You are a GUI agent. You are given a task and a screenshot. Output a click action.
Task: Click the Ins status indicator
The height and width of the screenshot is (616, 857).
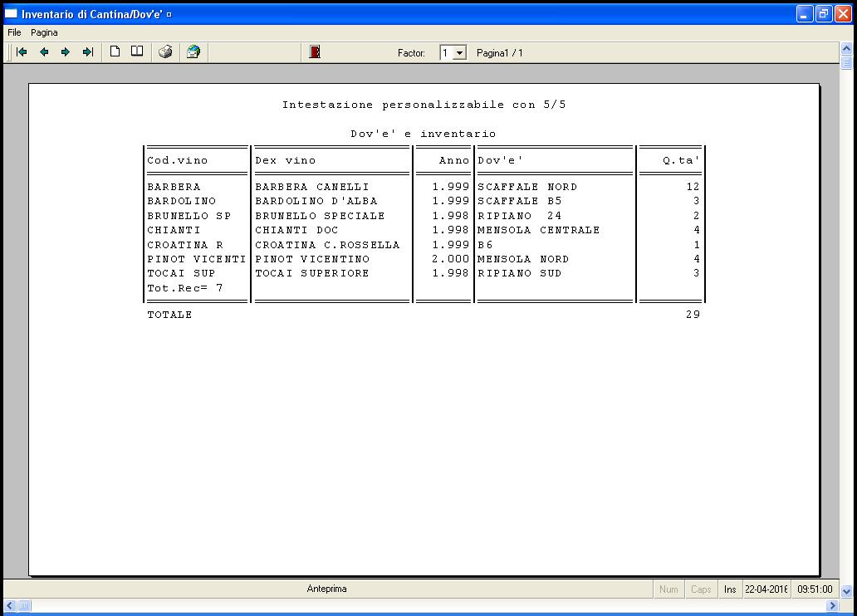pos(730,589)
